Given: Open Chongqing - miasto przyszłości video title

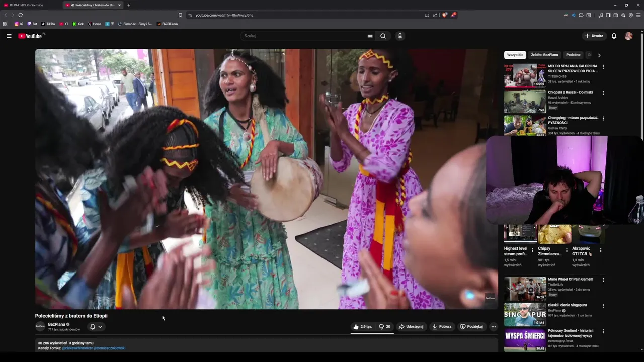Looking at the screenshot, I should coord(573,120).
